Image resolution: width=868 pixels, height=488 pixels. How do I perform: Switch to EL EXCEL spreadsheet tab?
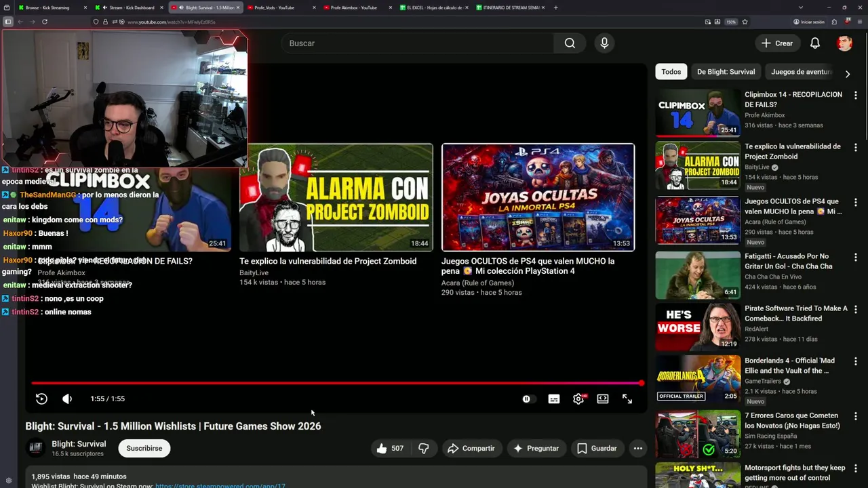tap(435, 7)
